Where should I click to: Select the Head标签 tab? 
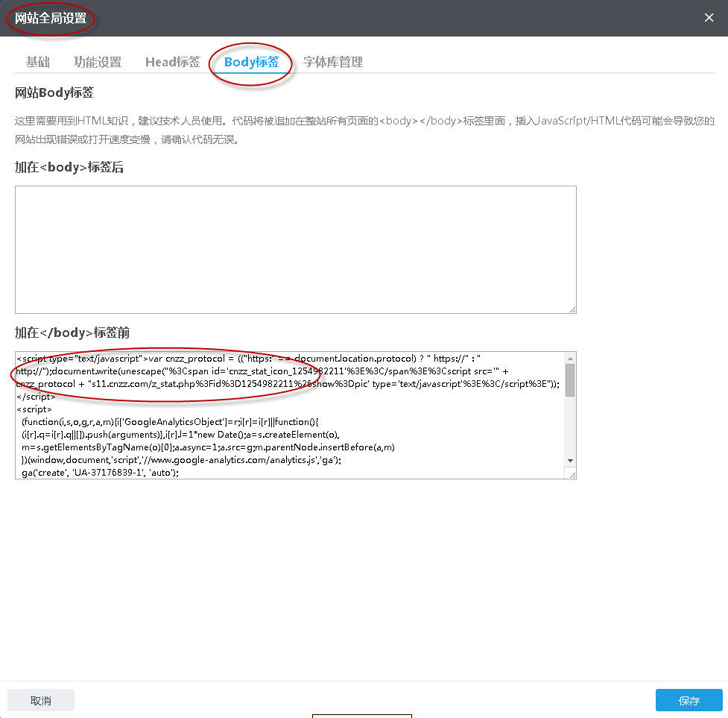pos(172,63)
